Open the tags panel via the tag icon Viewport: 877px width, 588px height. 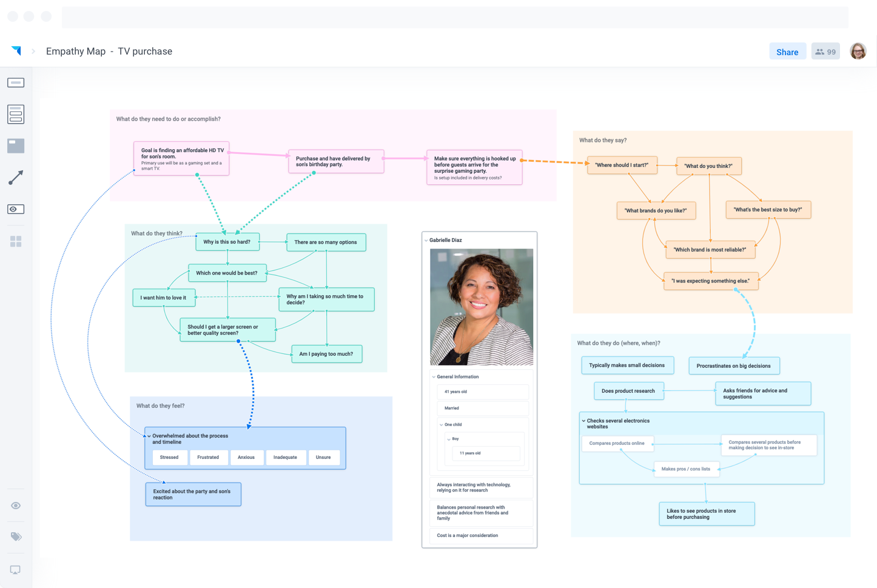pos(16,536)
